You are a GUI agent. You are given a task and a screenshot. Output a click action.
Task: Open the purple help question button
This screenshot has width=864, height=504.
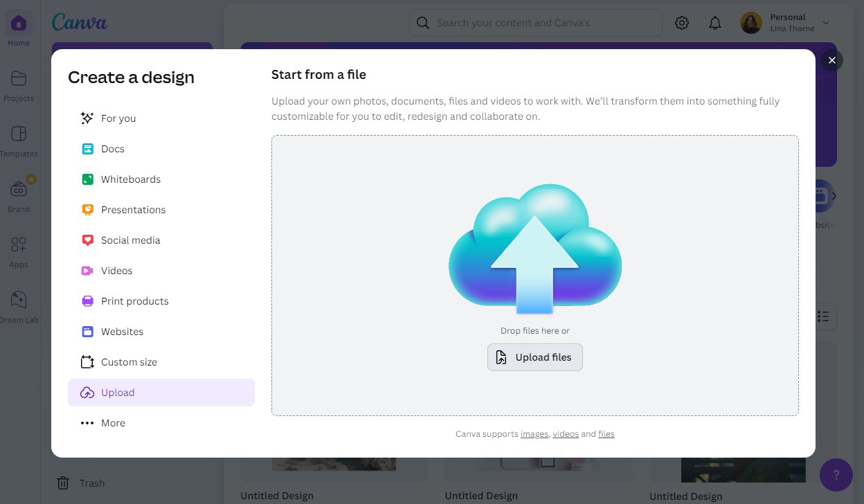point(836,475)
